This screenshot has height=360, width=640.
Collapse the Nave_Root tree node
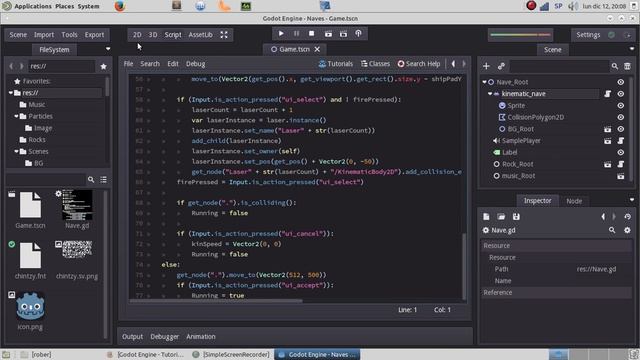484,82
